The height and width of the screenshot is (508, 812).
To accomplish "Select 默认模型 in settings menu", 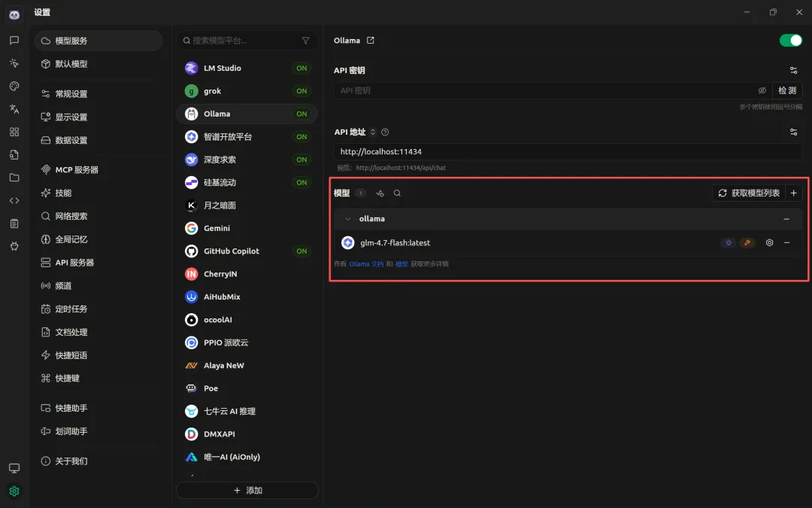I will coord(98,64).
